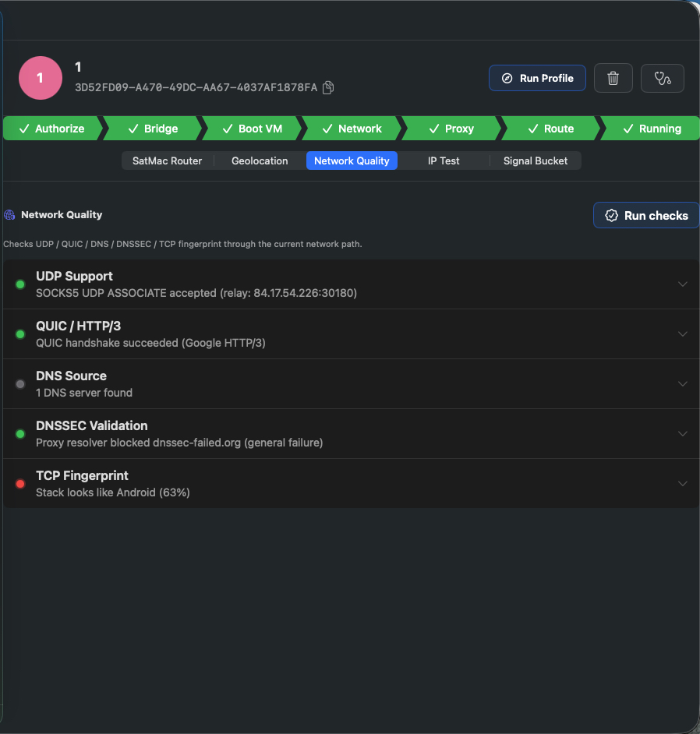This screenshot has width=700, height=734.
Task: Open the IP Test tab
Action: (444, 161)
